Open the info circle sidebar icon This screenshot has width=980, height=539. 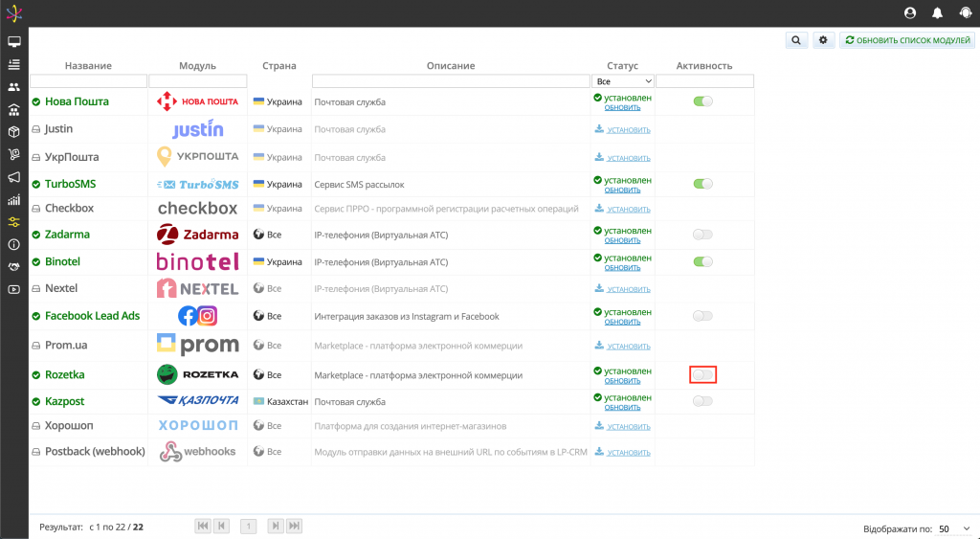click(x=13, y=244)
